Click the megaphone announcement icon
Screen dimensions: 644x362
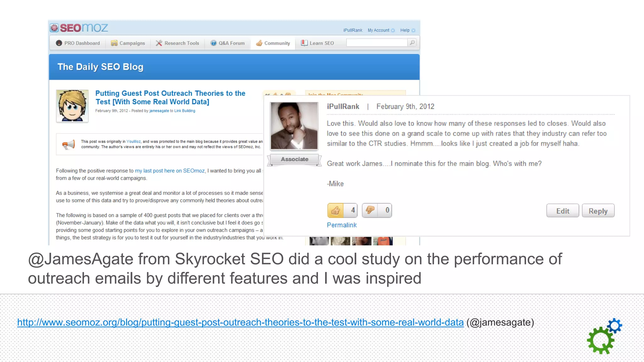pos(69,145)
